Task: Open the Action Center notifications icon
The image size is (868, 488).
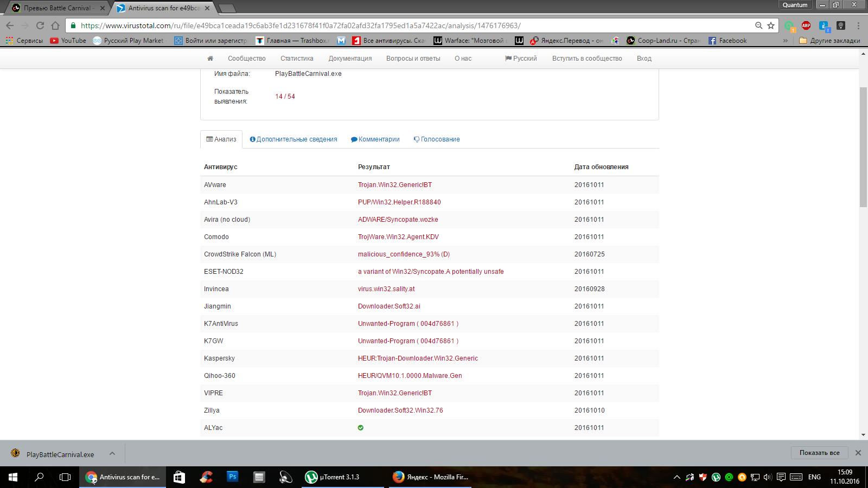Action: tap(781, 477)
